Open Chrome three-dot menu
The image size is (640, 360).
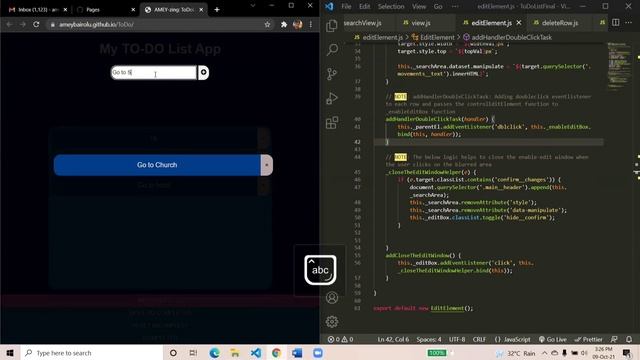pos(311,24)
